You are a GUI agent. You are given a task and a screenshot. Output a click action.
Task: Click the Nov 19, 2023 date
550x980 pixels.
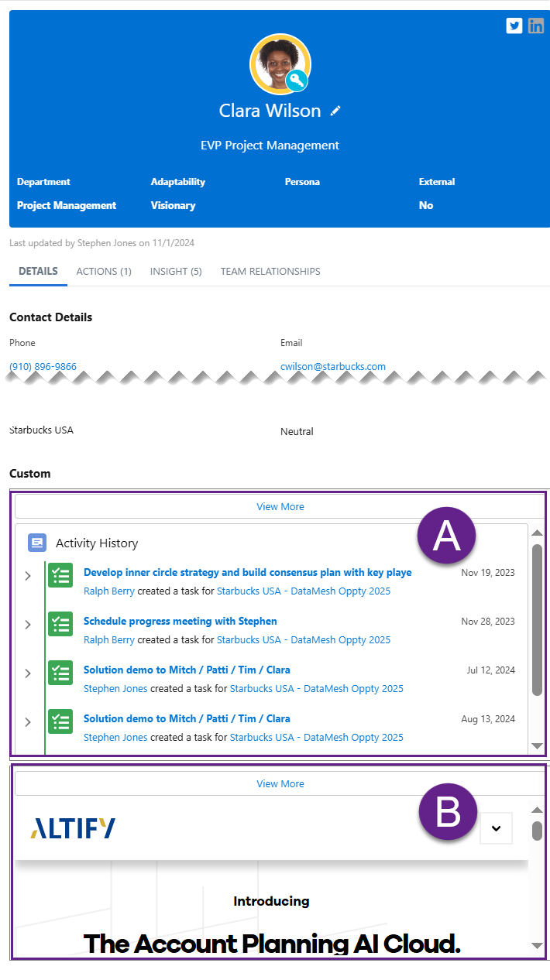[488, 573]
